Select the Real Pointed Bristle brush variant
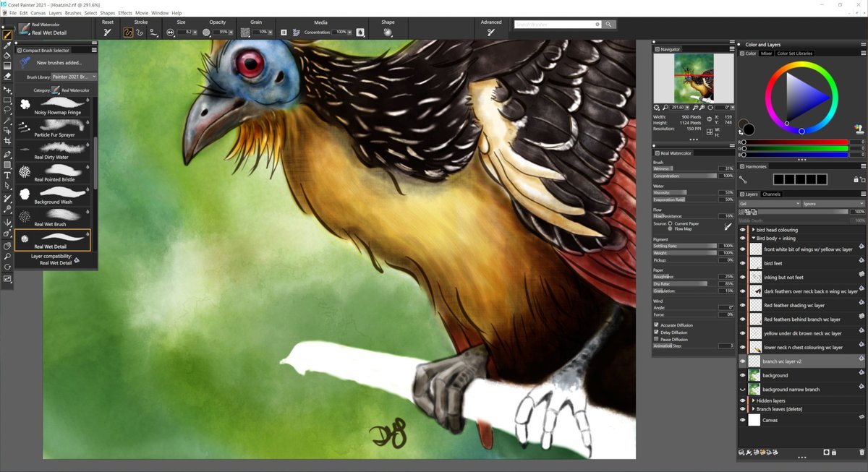 tap(54, 173)
